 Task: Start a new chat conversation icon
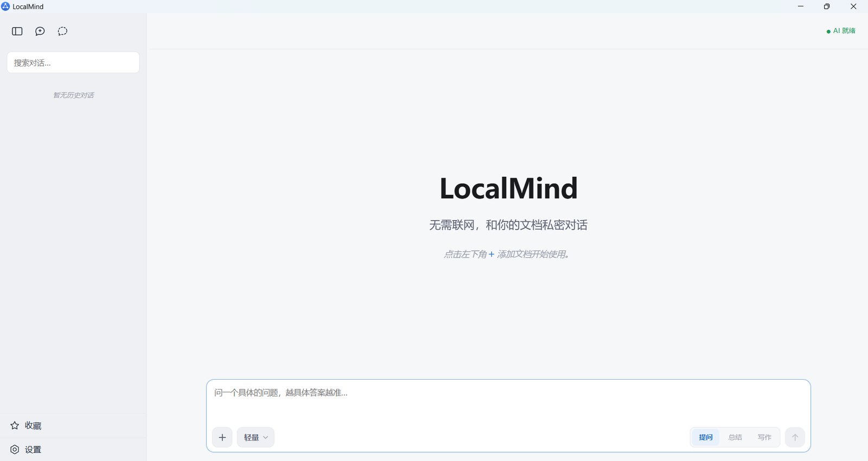(x=40, y=31)
